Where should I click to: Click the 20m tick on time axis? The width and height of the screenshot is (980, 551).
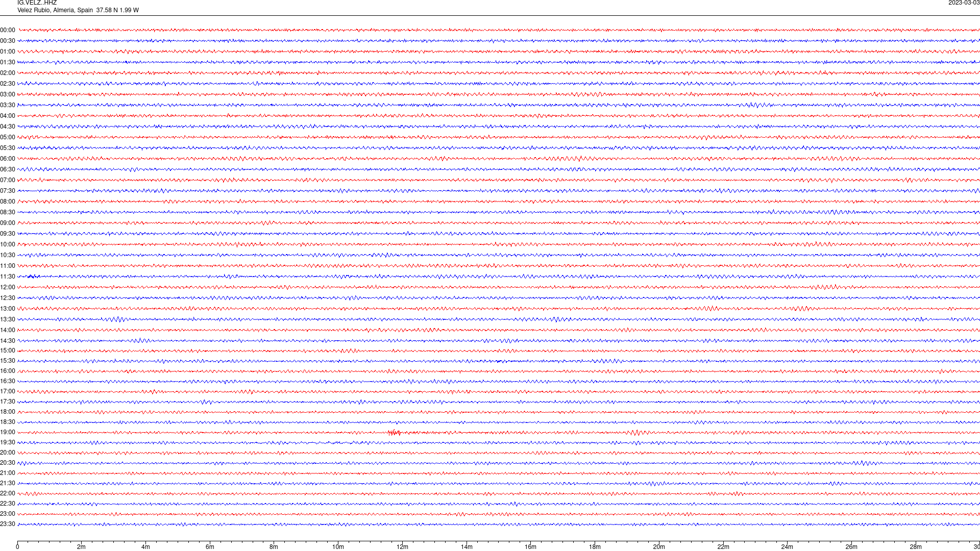[659, 547]
